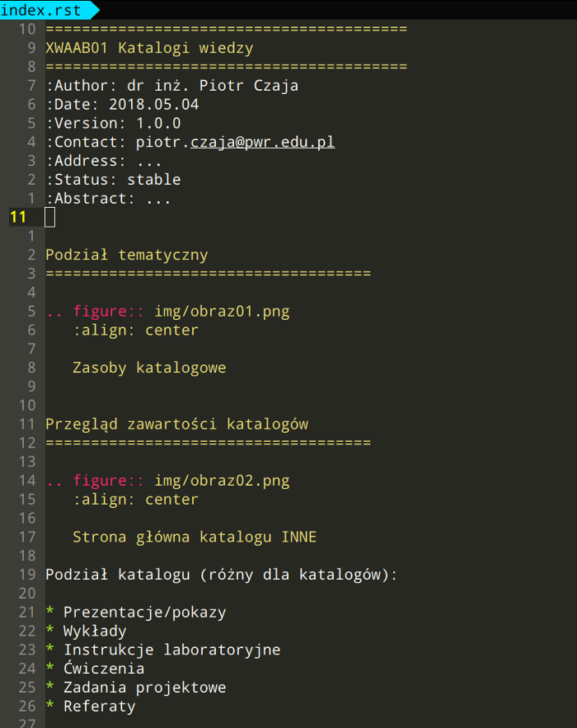
Task: Click the list item 'Prezentacje/pokazy'
Action: (x=145, y=613)
